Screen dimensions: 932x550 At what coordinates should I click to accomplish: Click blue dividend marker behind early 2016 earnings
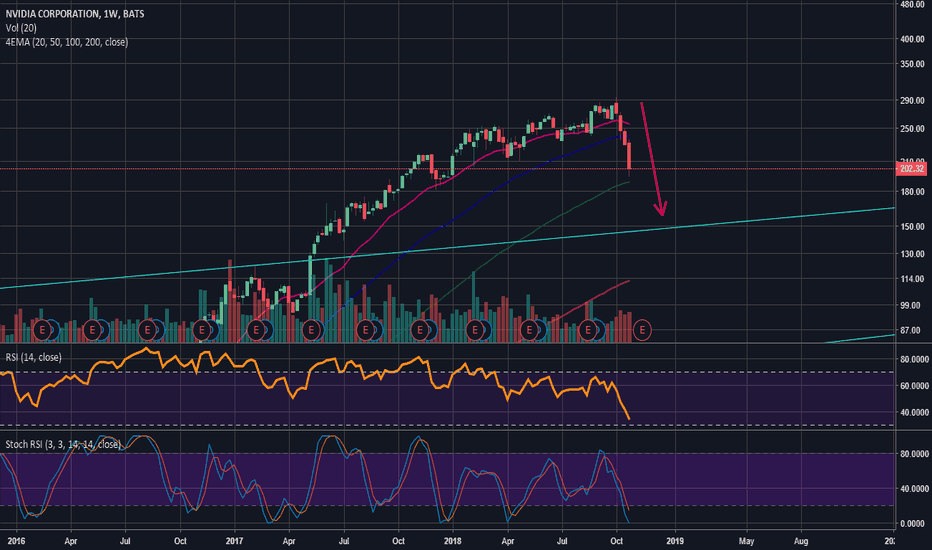click(55, 329)
